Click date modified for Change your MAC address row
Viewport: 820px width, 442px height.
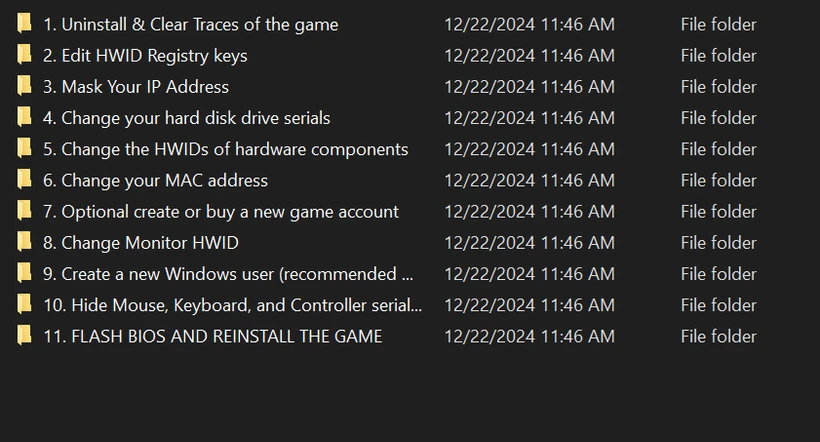click(x=529, y=180)
